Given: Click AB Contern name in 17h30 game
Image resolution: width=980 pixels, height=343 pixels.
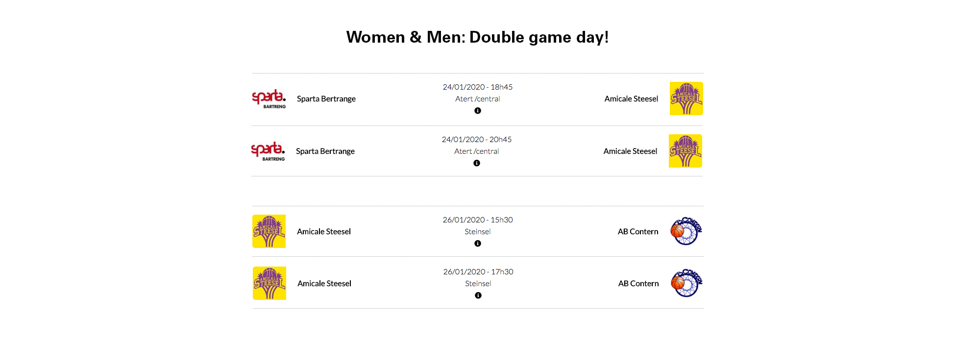Looking at the screenshot, I should tap(638, 284).
